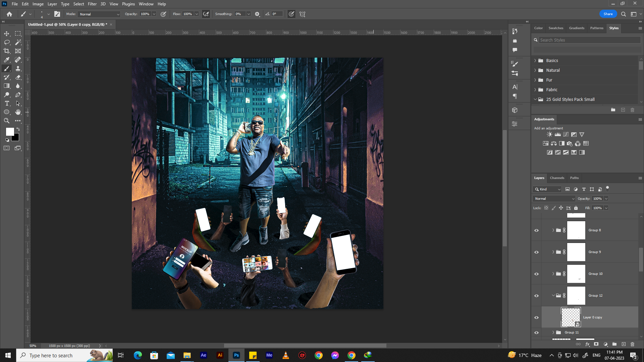Hide the Group 8 layer

(536, 230)
